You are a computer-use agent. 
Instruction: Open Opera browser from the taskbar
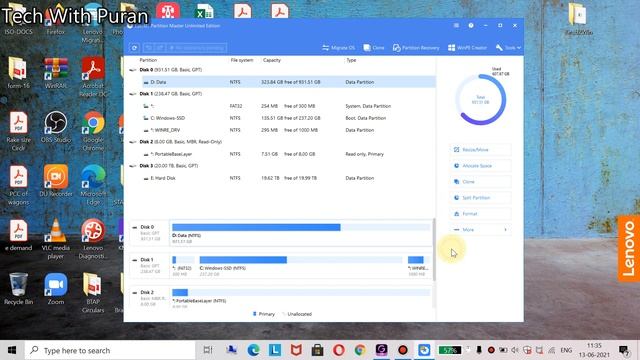(339, 350)
